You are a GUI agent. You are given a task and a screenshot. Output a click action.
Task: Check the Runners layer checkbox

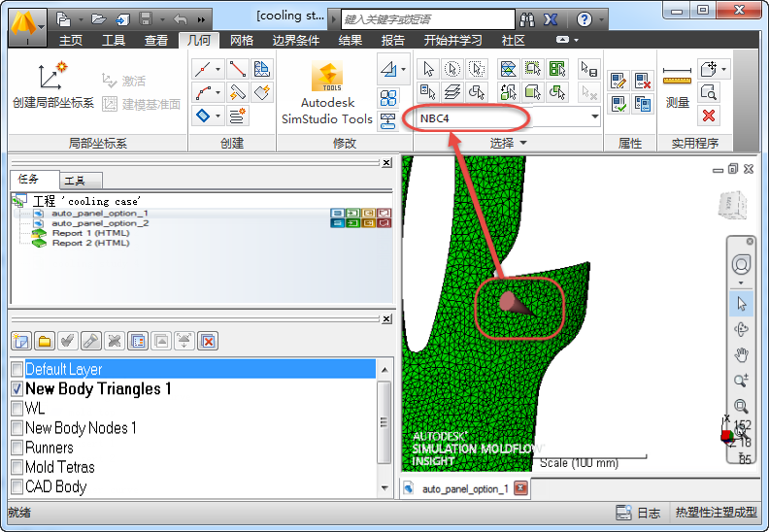17,448
